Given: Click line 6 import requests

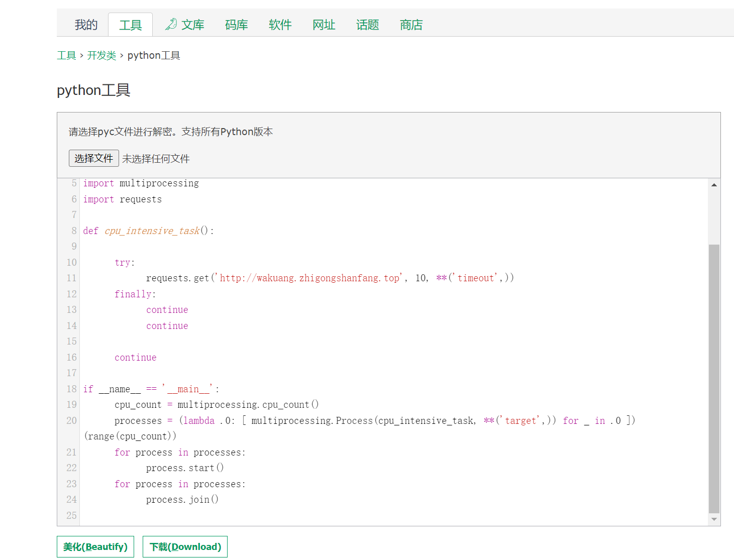Looking at the screenshot, I should click(x=123, y=199).
